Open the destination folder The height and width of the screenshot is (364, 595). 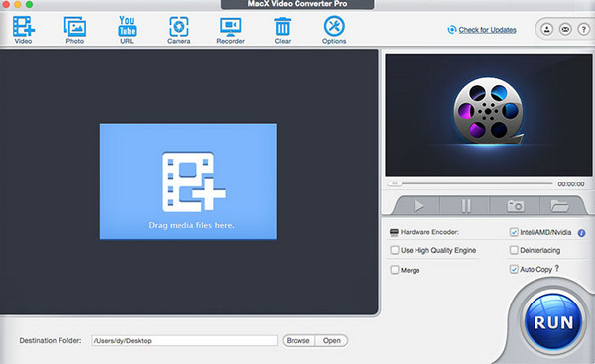(x=331, y=340)
